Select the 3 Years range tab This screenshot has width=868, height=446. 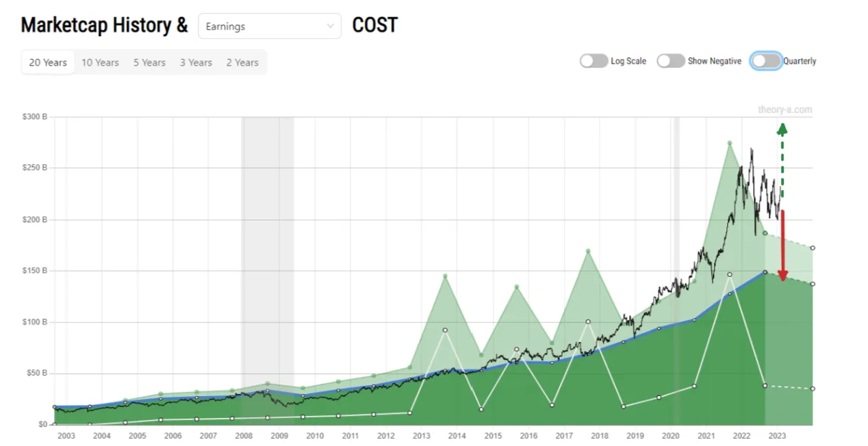click(x=196, y=62)
